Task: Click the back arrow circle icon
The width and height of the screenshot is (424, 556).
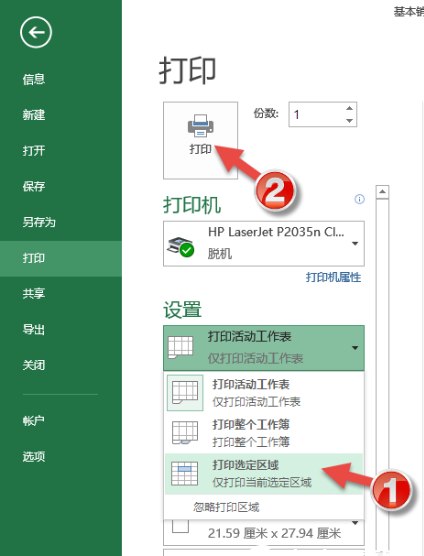Action: pos(36,32)
